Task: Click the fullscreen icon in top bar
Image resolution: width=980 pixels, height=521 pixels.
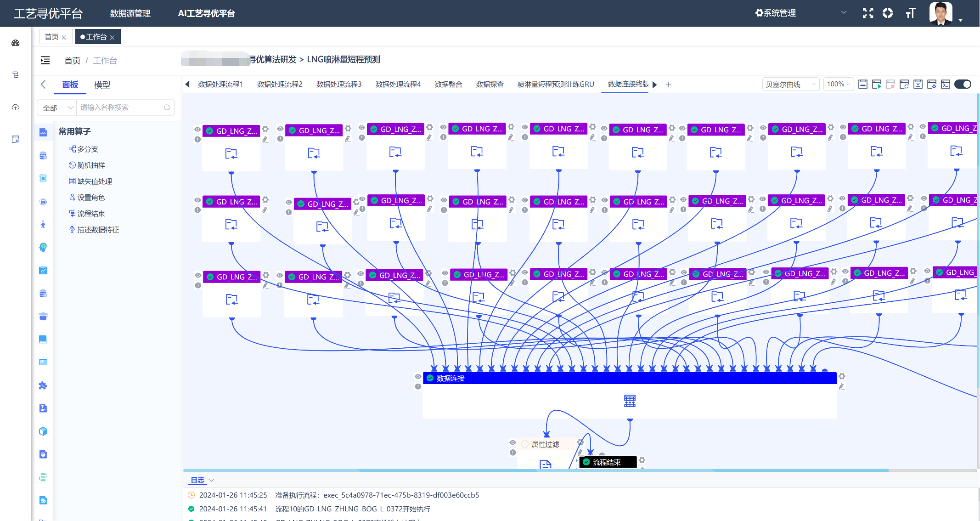Action: [x=867, y=13]
